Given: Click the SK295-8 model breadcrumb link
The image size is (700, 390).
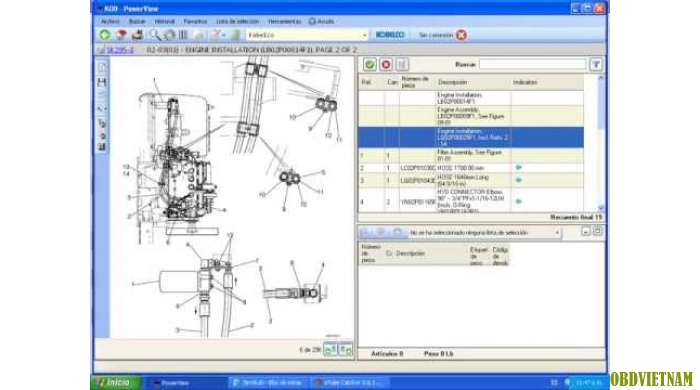Looking at the screenshot, I should click(x=120, y=50).
